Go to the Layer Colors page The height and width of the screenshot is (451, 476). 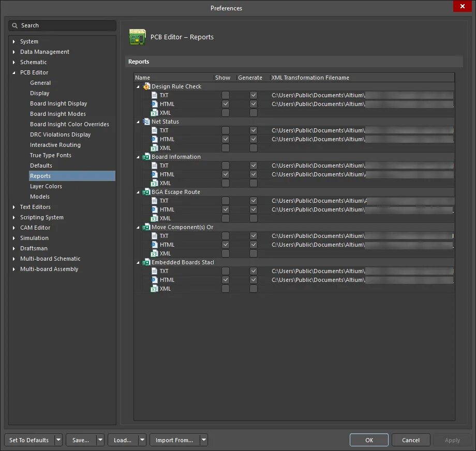46,186
